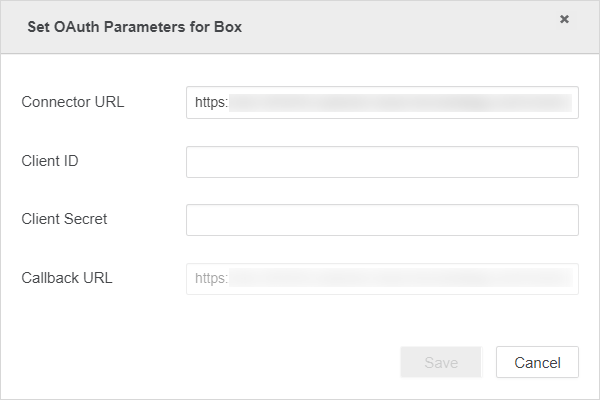This screenshot has height=400, width=600.
Task: Click the right end of Client ID box
Action: [565, 162]
